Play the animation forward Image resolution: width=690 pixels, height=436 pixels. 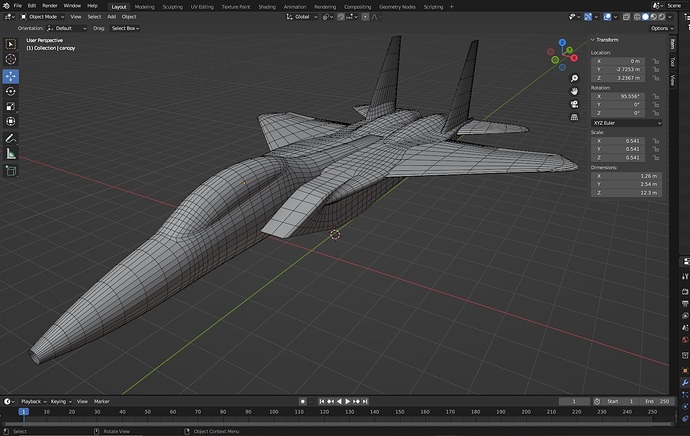click(x=348, y=401)
